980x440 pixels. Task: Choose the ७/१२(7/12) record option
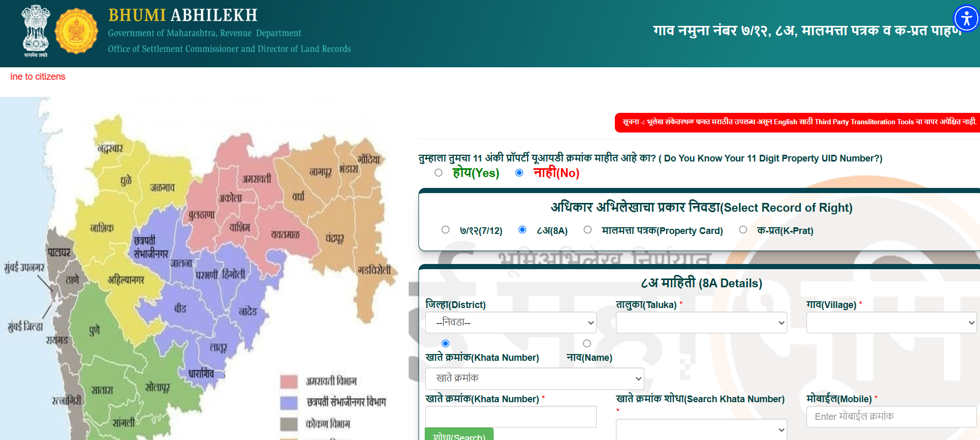click(445, 230)
